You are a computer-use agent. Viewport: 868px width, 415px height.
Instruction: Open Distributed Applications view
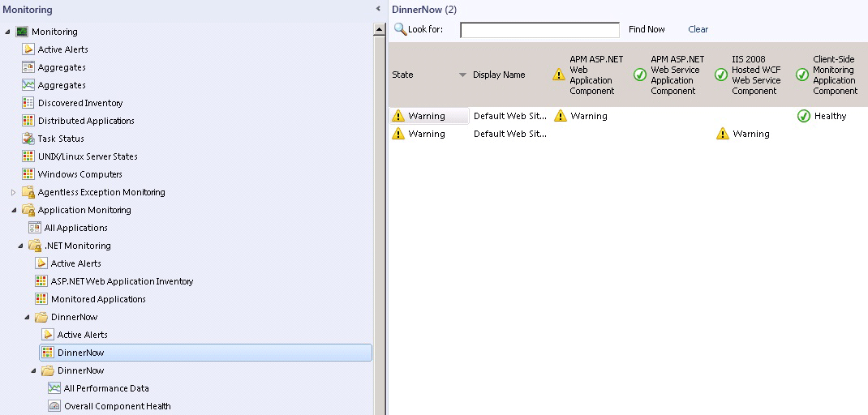tap(86, 121)
